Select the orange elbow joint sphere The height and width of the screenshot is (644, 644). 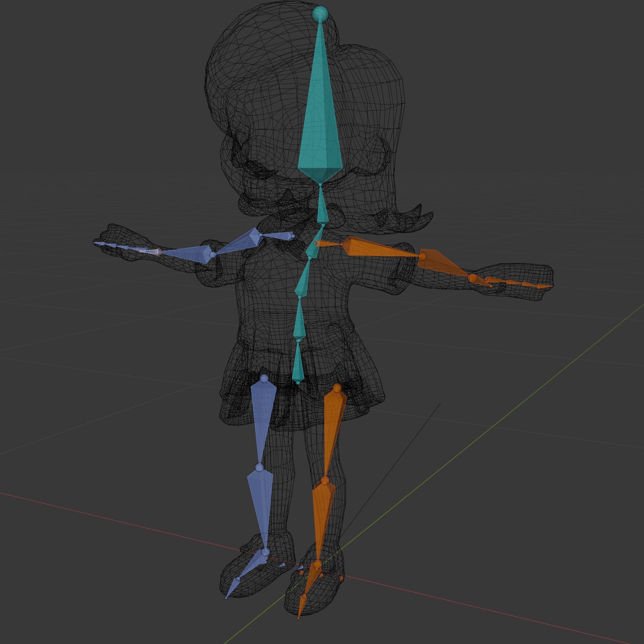(422, 256)
